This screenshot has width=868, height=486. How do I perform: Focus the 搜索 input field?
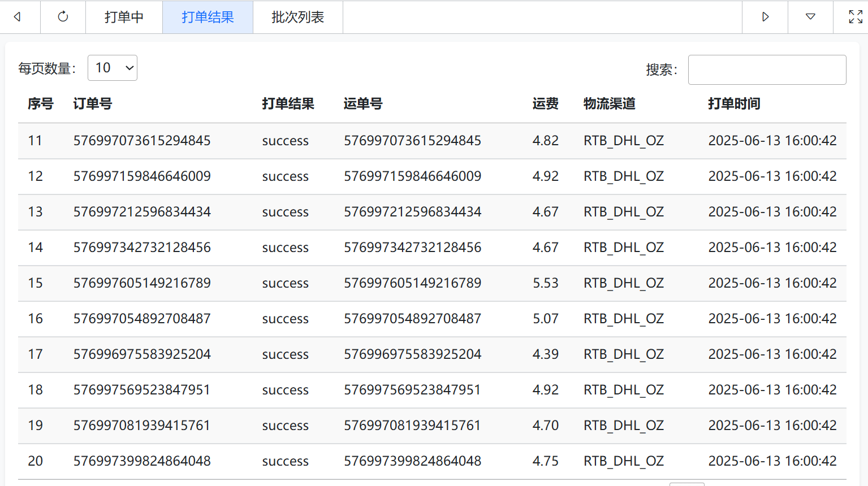(767, 70)
